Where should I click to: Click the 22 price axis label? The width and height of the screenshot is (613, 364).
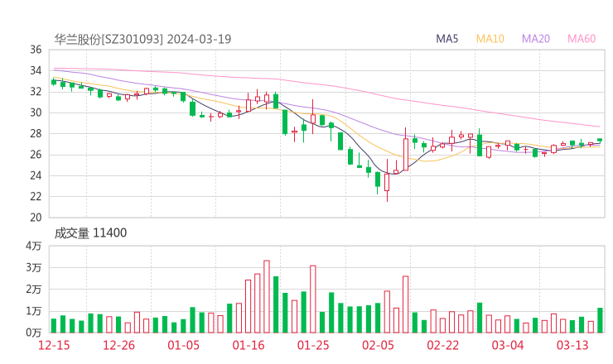pos(36,196)
